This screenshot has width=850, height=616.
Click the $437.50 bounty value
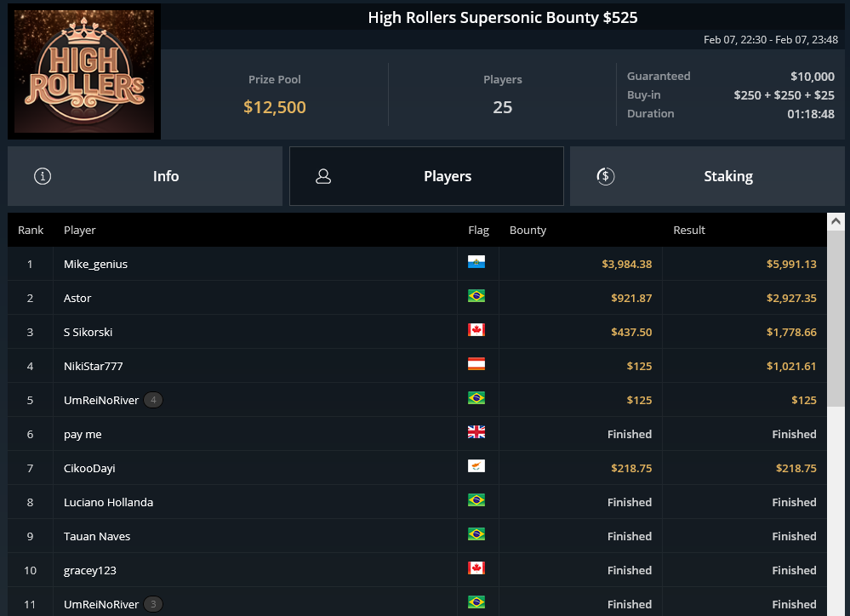coord(631,332)
